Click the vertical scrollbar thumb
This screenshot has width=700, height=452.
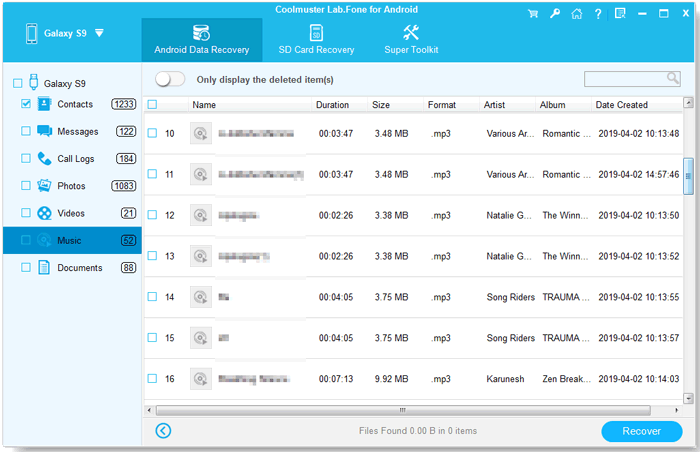coord(688,176)
